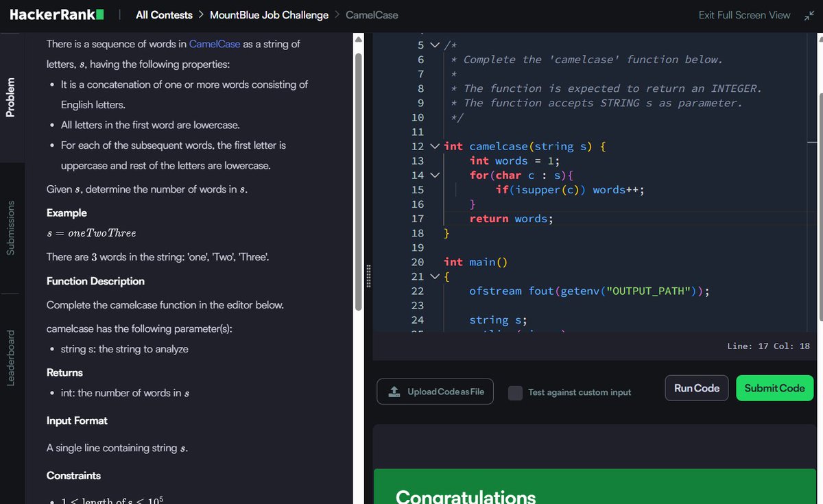
Task: Click the 'Returns' heading
Action: [x=64, y=372]
